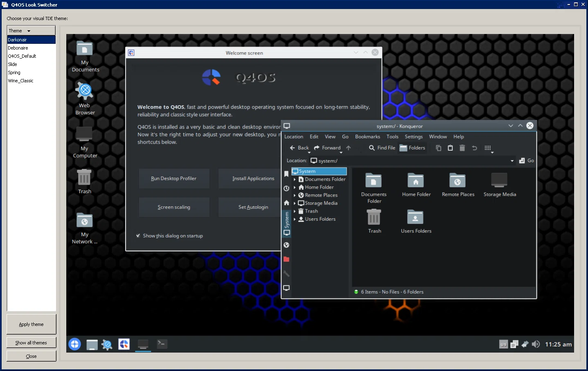Click the Paste clipboard icon in Konqueror toolbar

pyautogui.click(x=450, y=148)
